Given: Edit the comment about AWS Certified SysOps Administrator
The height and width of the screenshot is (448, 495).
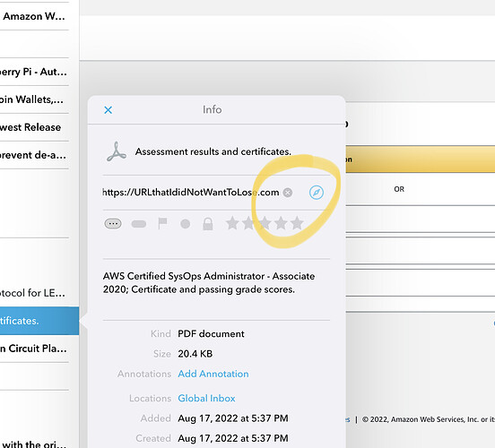Looking at the screenshot, I should [209, 282].
